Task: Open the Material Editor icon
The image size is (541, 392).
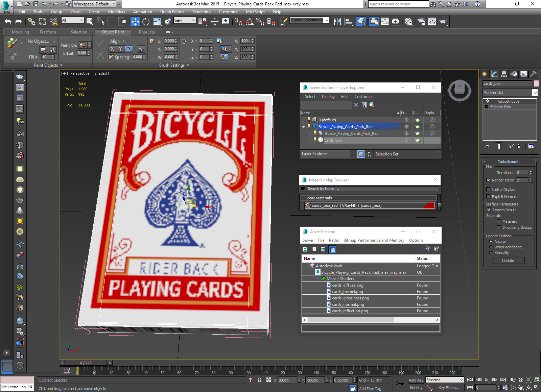Action: click(x=408, y=22)
